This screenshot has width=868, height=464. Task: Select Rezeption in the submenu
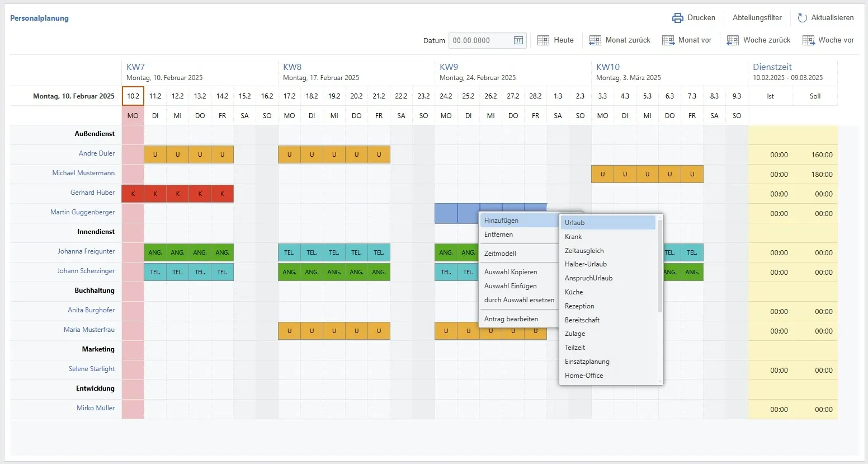coord(608,306)
